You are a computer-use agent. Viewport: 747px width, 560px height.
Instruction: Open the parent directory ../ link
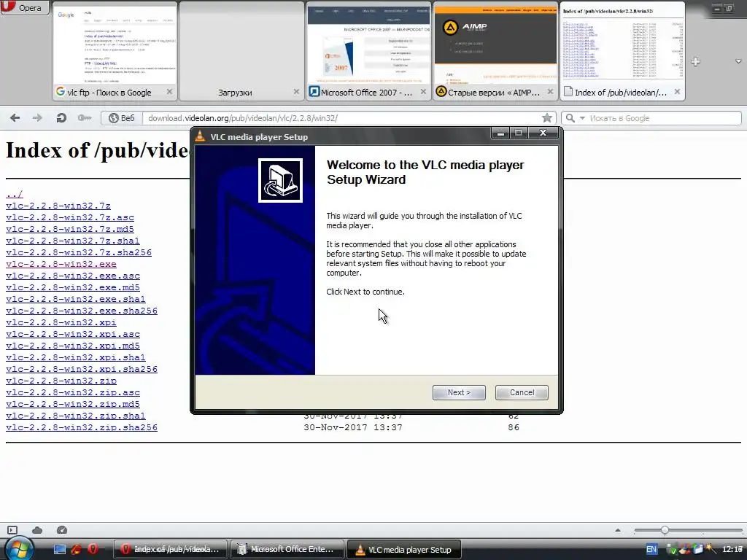click(15, 194)
